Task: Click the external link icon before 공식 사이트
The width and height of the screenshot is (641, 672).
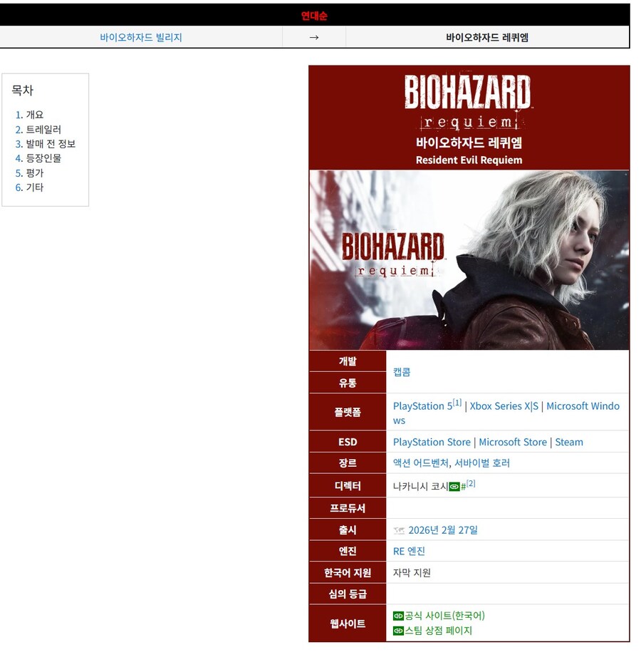Action: (399, 616)
